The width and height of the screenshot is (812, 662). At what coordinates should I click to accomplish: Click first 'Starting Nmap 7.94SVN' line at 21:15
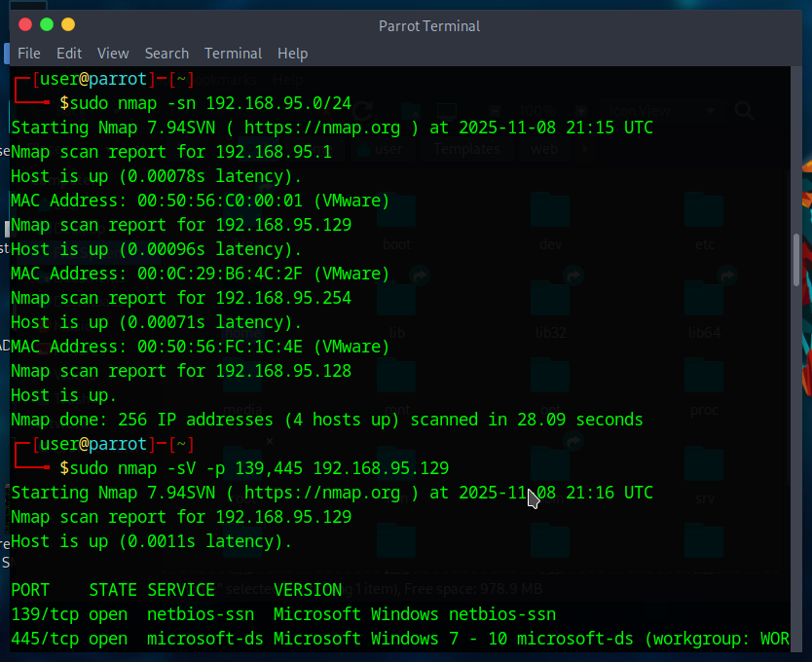tap(332, 128)
